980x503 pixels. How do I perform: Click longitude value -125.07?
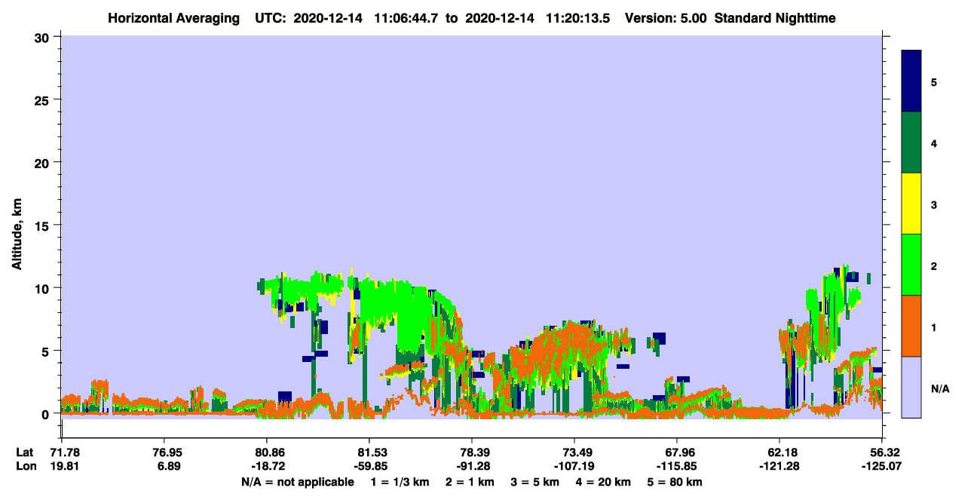(x=882, y=466)
